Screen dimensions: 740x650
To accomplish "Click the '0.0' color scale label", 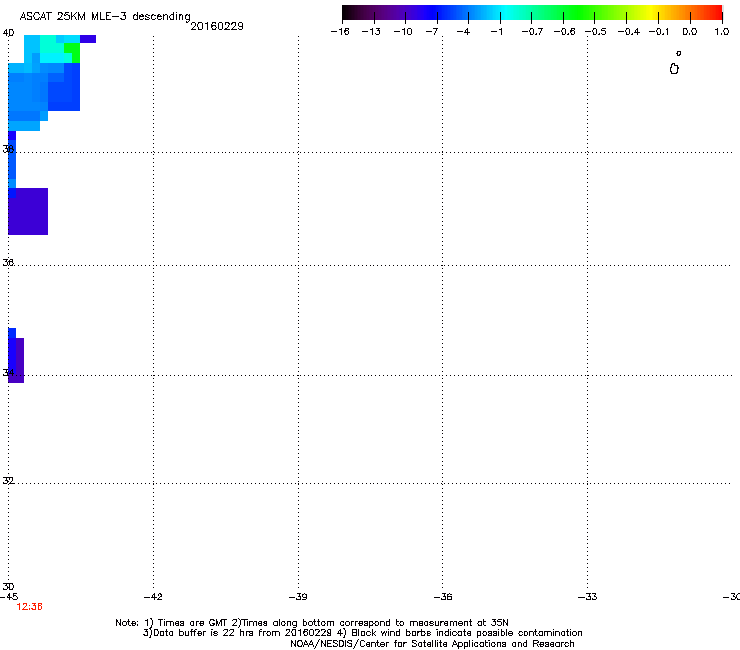I will point(690,32).
